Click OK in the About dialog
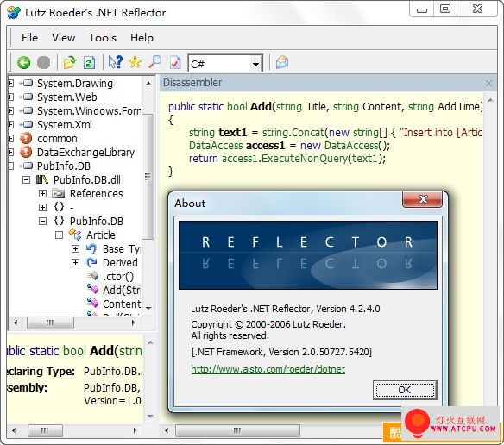The image size is (504, 445). click(x=405, y=390)
